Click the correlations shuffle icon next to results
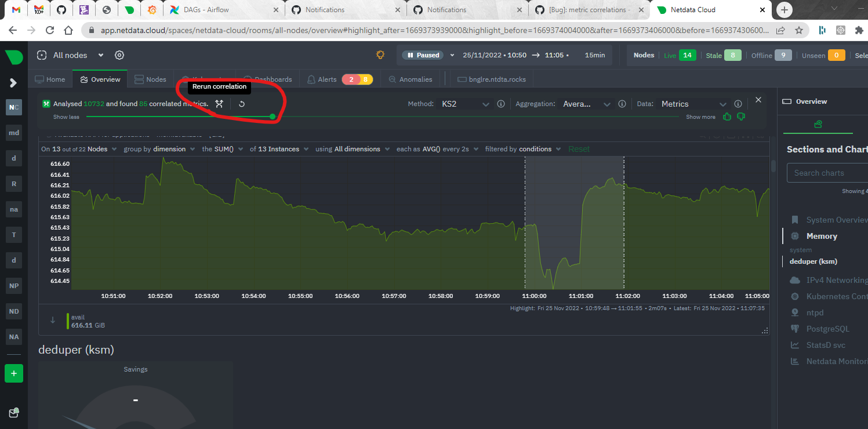 (x=219, y=104)
